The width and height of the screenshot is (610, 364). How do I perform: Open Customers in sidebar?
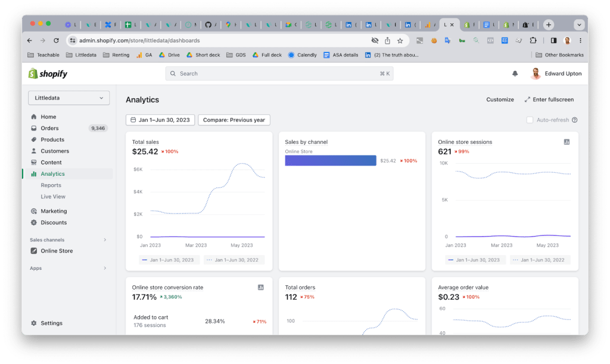pos(55,151)
